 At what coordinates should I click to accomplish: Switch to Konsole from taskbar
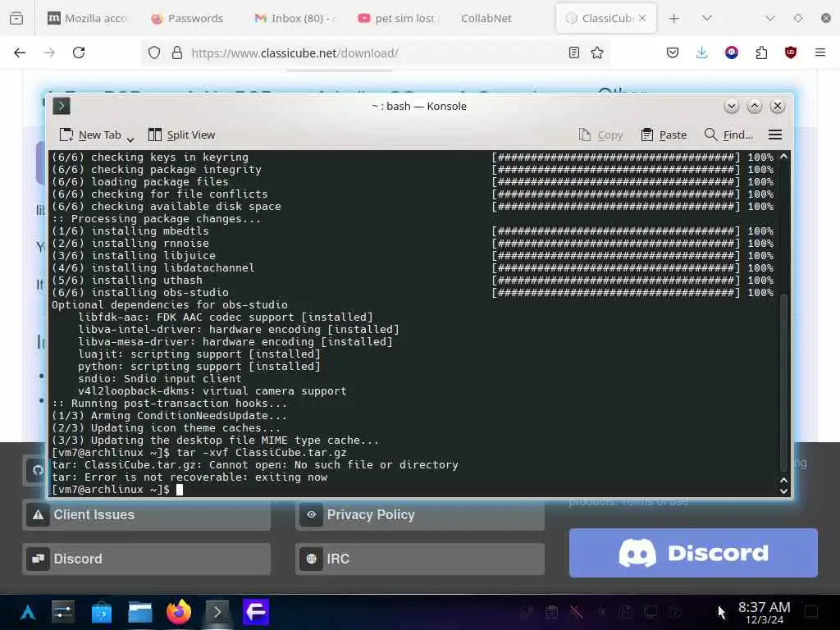217,612
